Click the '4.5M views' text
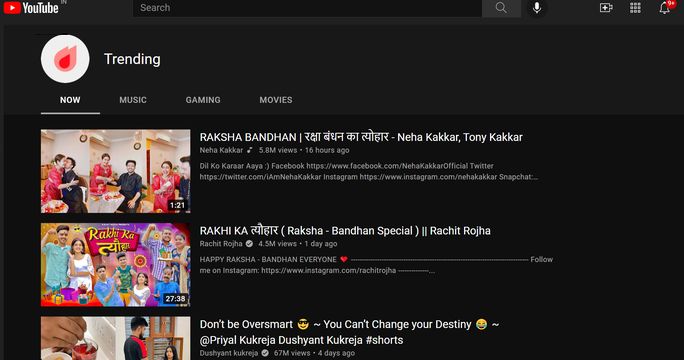Image resolution: width=684 pixels, height=360 pixels. 277,243
